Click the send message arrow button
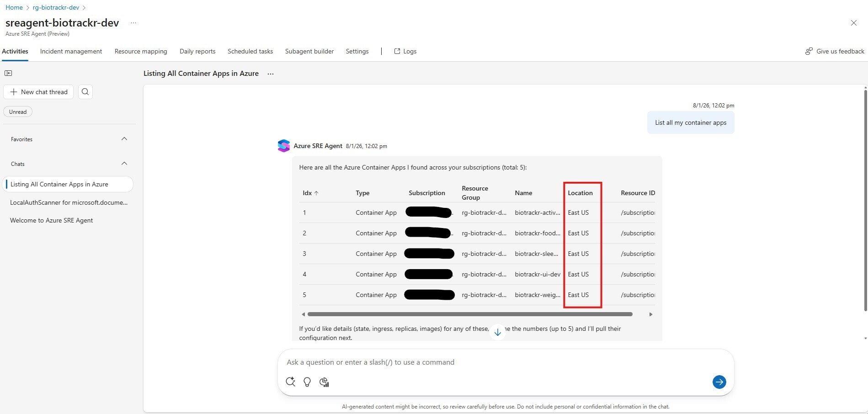This screenshot has height=414, width=868. 719,382
